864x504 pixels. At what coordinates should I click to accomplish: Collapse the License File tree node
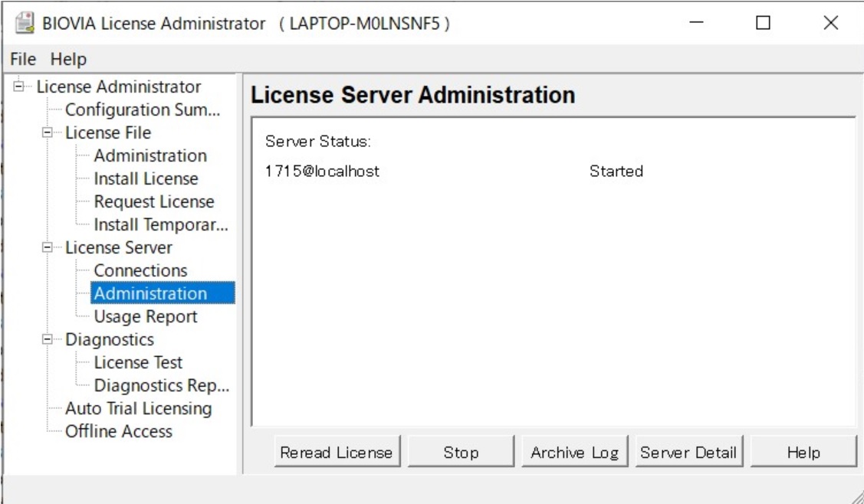[x=48, y=133]
